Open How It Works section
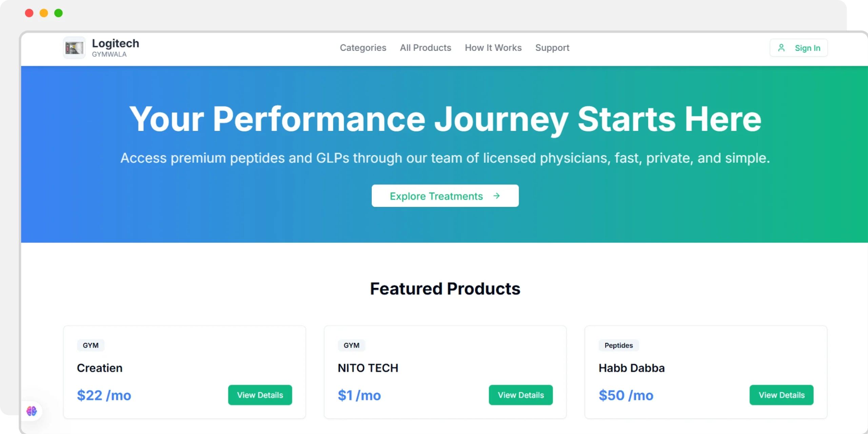This screenshot has width=868, height=434. [x=493, y=48]
